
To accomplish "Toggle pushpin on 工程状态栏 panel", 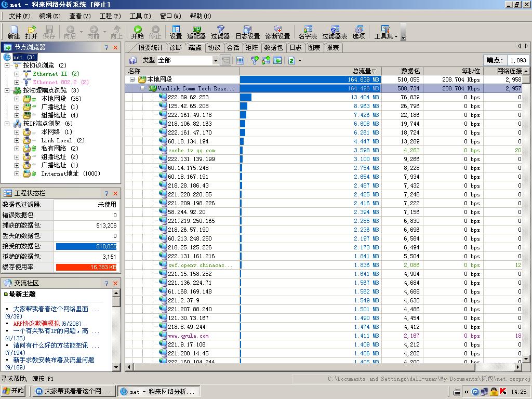I will click(x=106, y=193).
